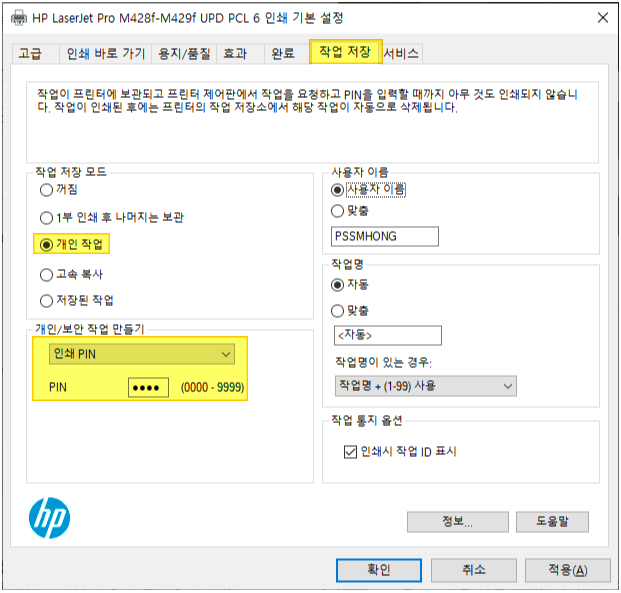Click the PSSMHONG user name field

(x=385, y=236)
